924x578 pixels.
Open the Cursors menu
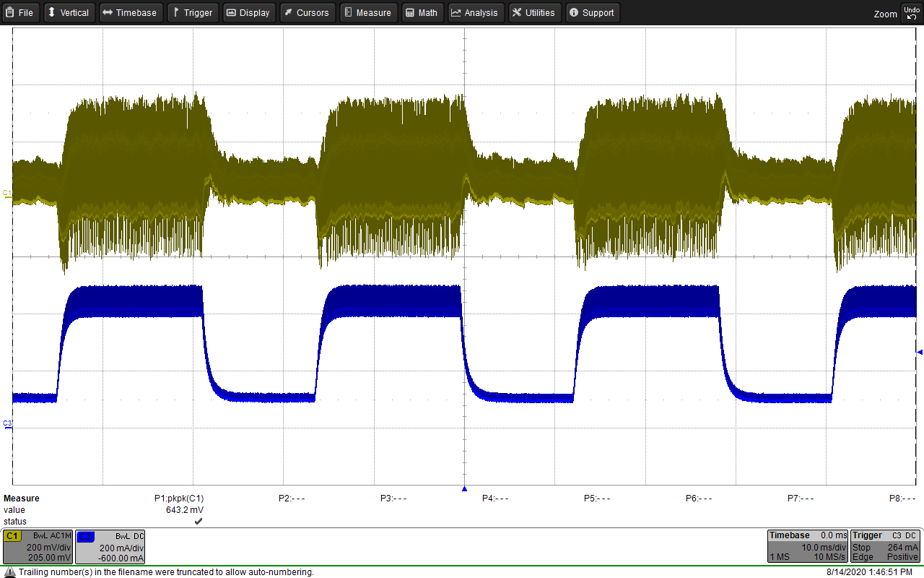(x=307, y=12)
